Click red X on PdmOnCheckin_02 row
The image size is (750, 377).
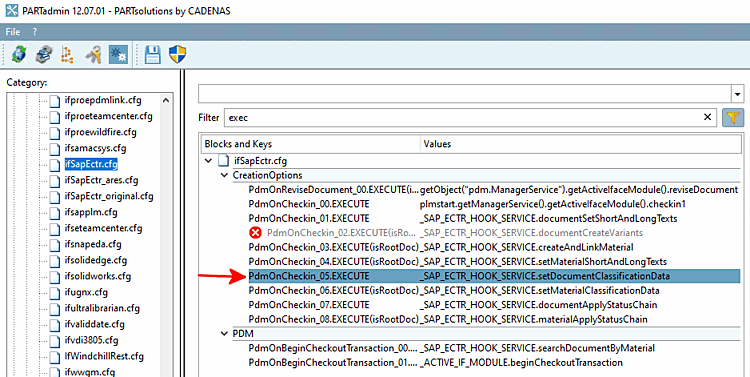(x=256, y=233)
